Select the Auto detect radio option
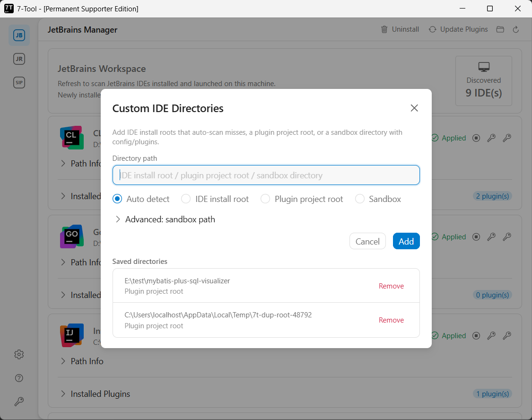532x420 pixels. tap(141, 199)
